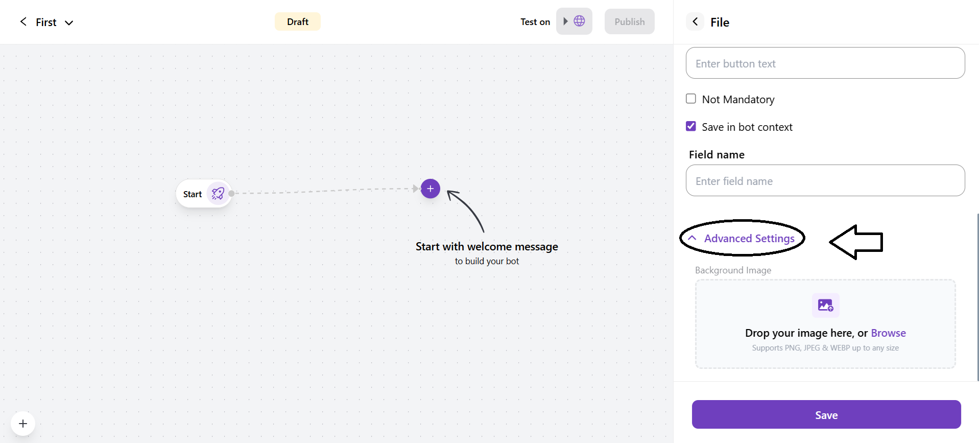Collapse the Advanced Settings section

(749, 239)
